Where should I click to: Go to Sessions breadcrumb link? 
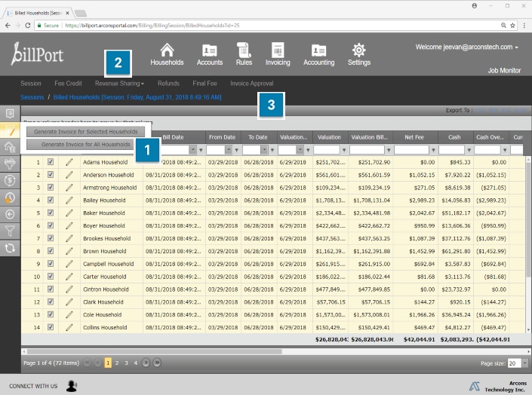pyautogui.click(x=32, y=97)
